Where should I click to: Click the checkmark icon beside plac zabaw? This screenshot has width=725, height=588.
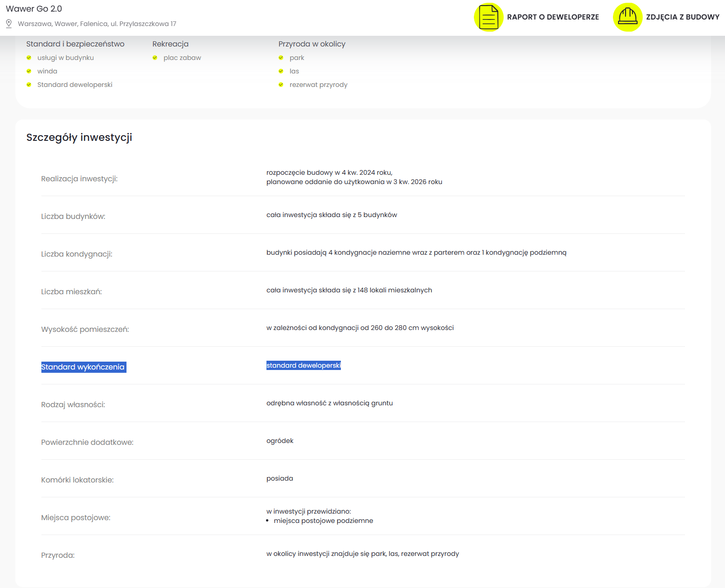[x=155, y=58]
